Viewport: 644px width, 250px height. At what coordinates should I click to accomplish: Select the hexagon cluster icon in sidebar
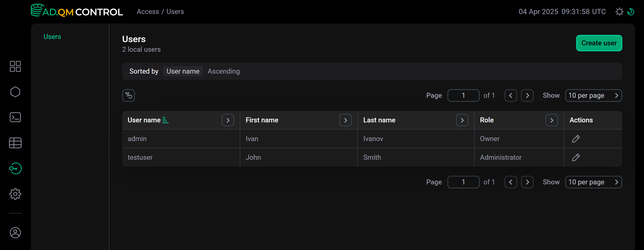coord(15,92)
